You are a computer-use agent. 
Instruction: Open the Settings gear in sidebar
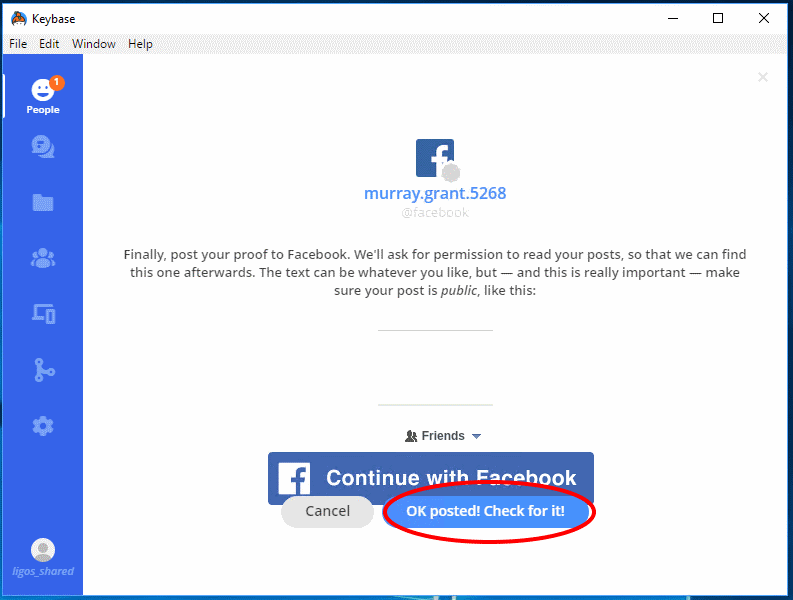(43, 426)
